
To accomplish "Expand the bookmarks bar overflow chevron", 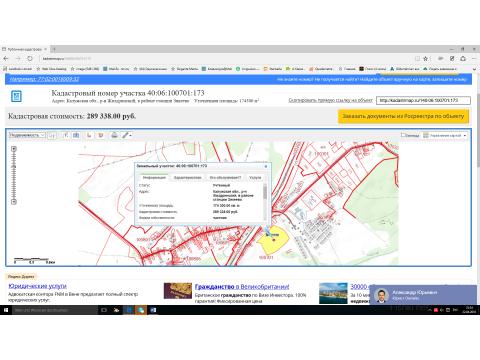I will coord(474,69).
